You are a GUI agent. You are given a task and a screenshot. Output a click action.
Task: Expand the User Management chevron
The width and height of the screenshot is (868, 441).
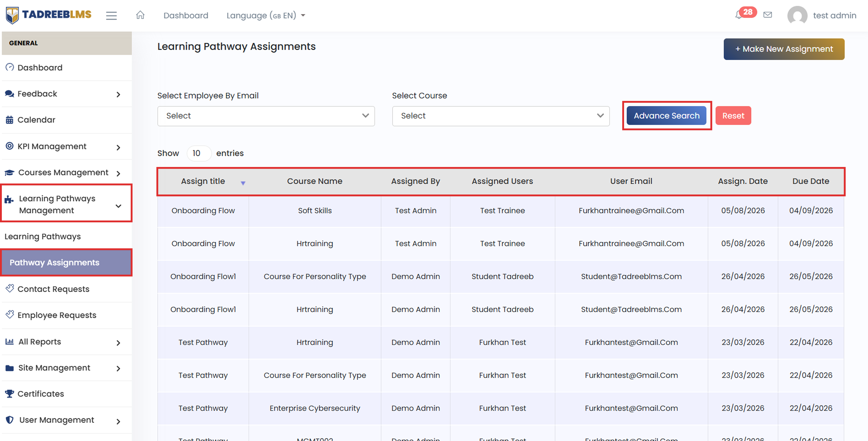(118, 421)
